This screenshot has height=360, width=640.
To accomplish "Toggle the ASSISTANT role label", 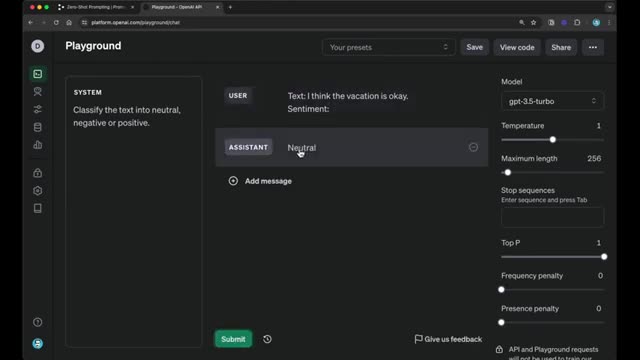I will 248,147.
